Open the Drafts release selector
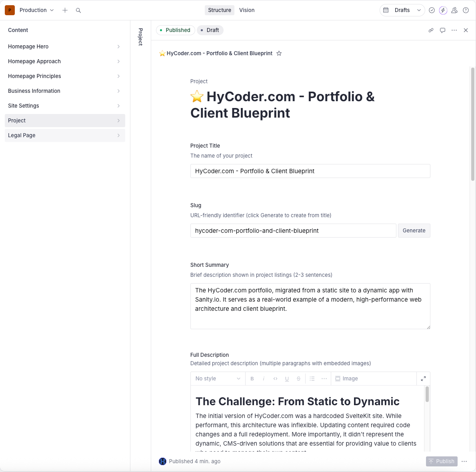476x472 pixels. click(x=402, y=10)
